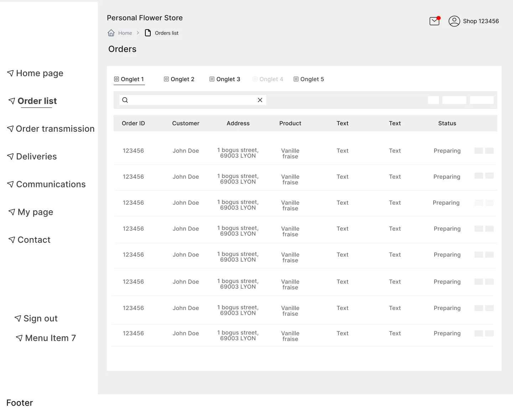Click the arrow icon beside Home page
The image size is (513, 420).
(11, 73)
